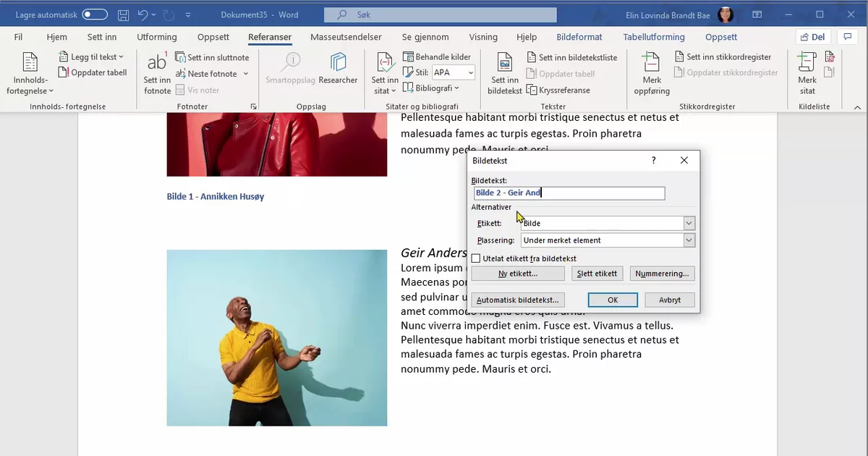Viewport: 868px width, 456px height.
Task: Expand the Neste fotnote dropdown arrow
Action: (x=246, y=74)
